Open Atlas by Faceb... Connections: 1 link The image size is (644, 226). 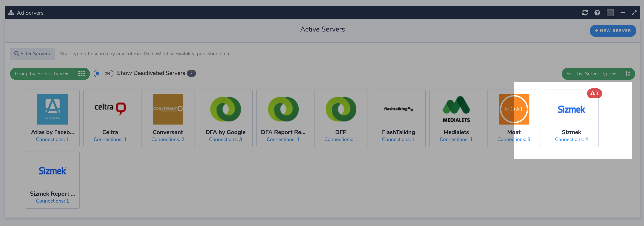tap(52, 139)
